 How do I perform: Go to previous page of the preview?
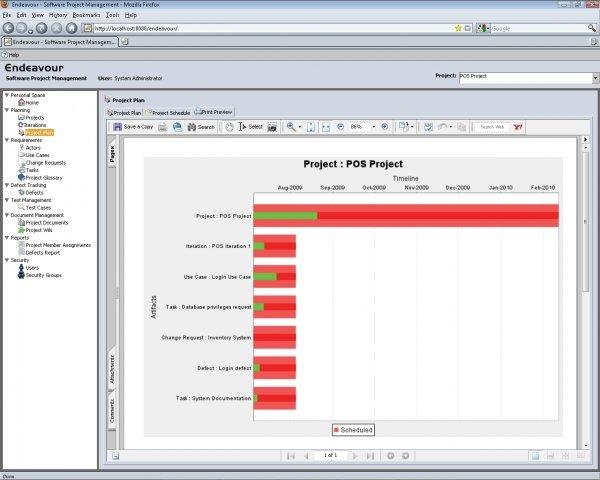pos(306,456)
